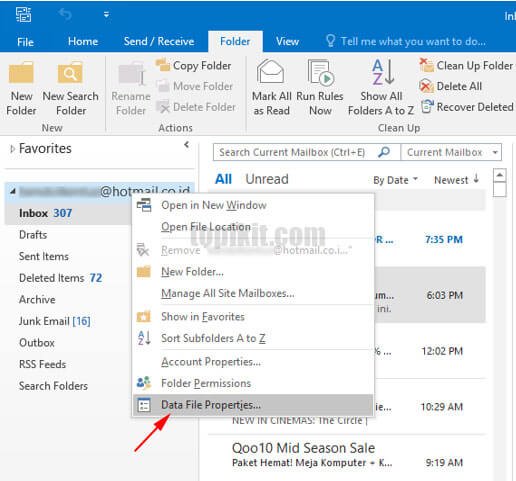The image size is (516, 481).
Task: Switch to the Send / Receive tab
Action: [x=159, y=41]
